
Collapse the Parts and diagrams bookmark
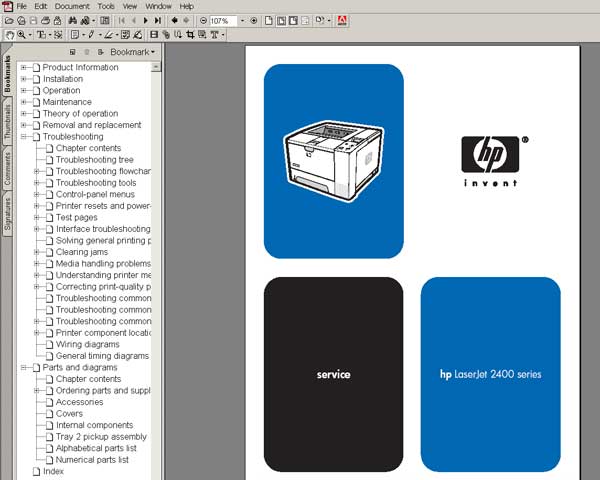(x=24, y=367)
